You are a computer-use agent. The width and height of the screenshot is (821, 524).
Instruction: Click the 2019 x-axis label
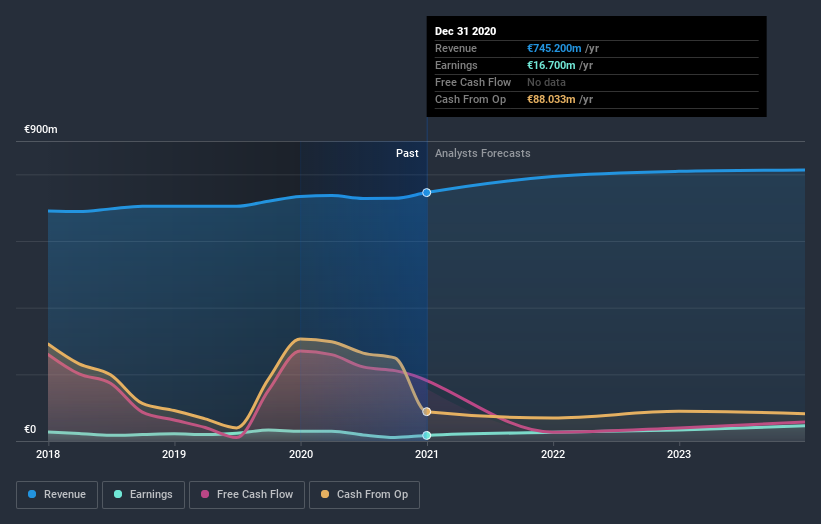point(174,454)
